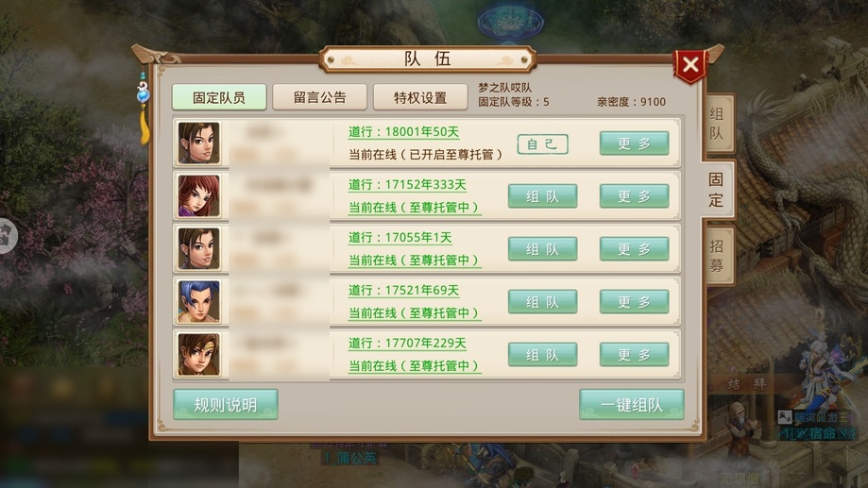Expand 更多 for the 17521年69天 member
Viewport: 868px width, 488px height.
[x=635, y=302]
